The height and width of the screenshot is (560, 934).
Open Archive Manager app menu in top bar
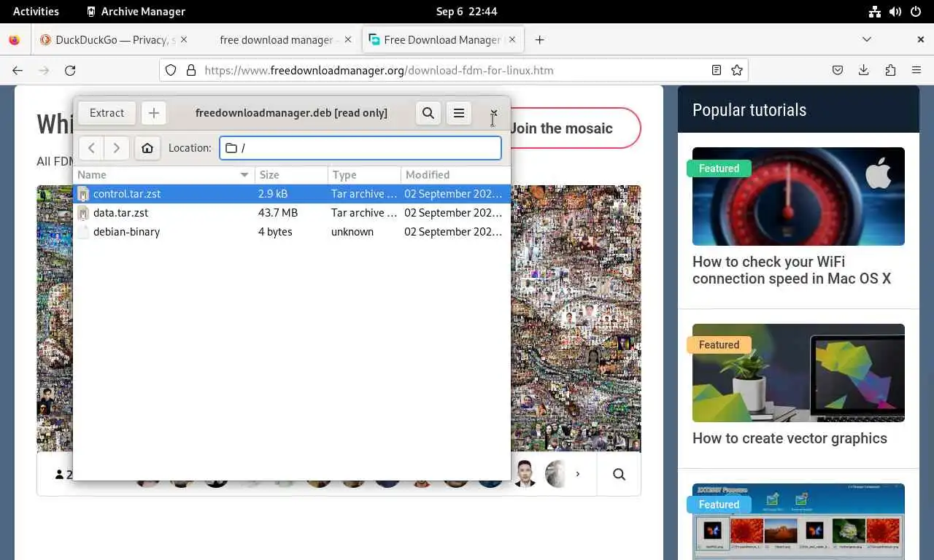(x=136, y=12)
